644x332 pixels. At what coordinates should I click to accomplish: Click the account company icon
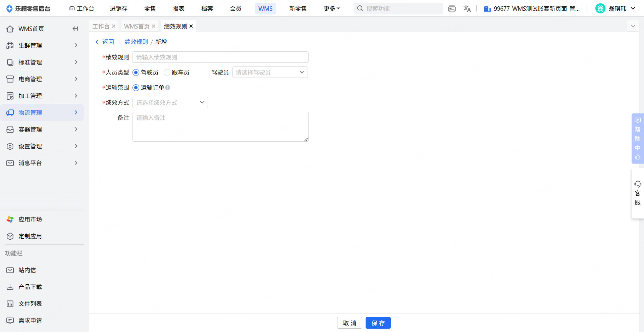487,9
